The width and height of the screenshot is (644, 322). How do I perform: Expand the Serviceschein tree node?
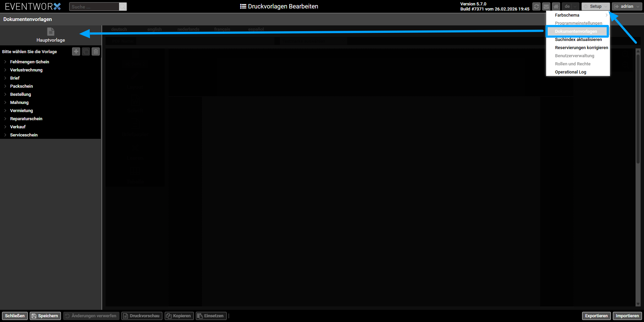click(x=5, y=135)
